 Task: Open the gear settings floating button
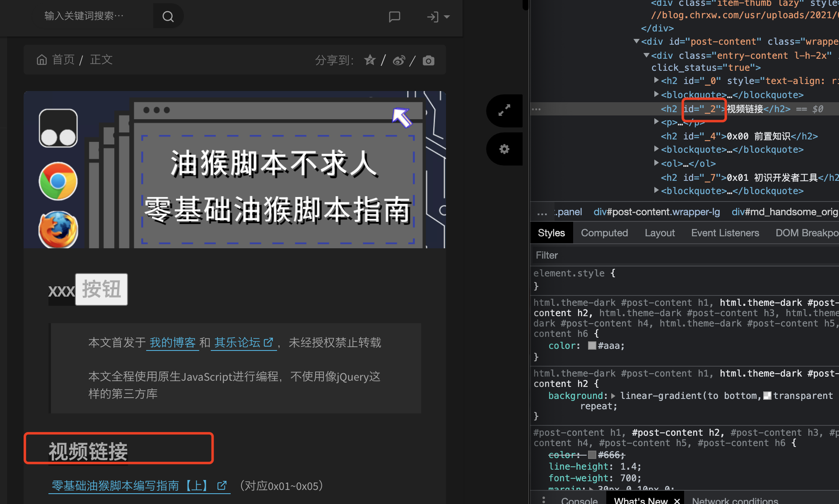504,149
